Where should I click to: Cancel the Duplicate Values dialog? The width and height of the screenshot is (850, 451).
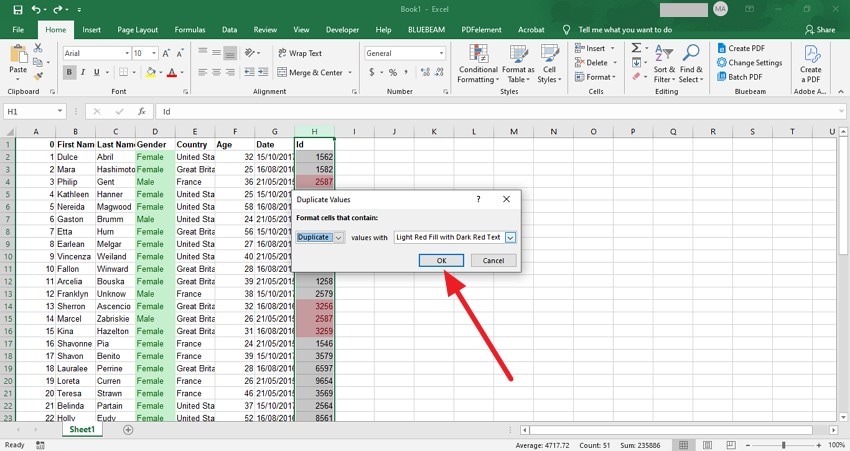(493, 261)
